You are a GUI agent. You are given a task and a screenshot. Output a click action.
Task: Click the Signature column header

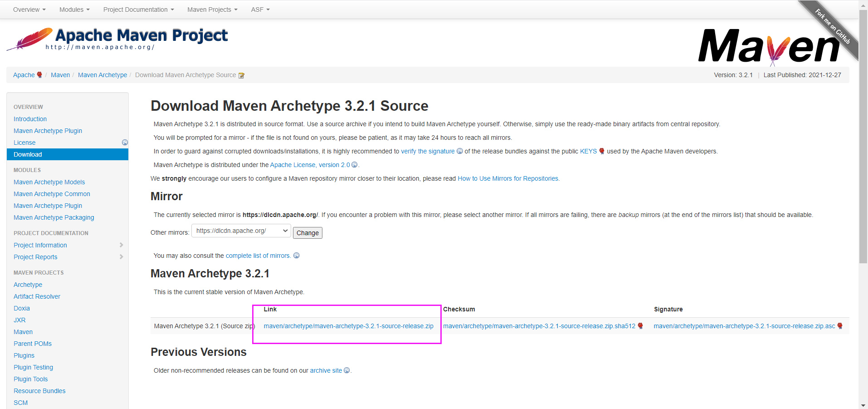[x=668, y=309]
